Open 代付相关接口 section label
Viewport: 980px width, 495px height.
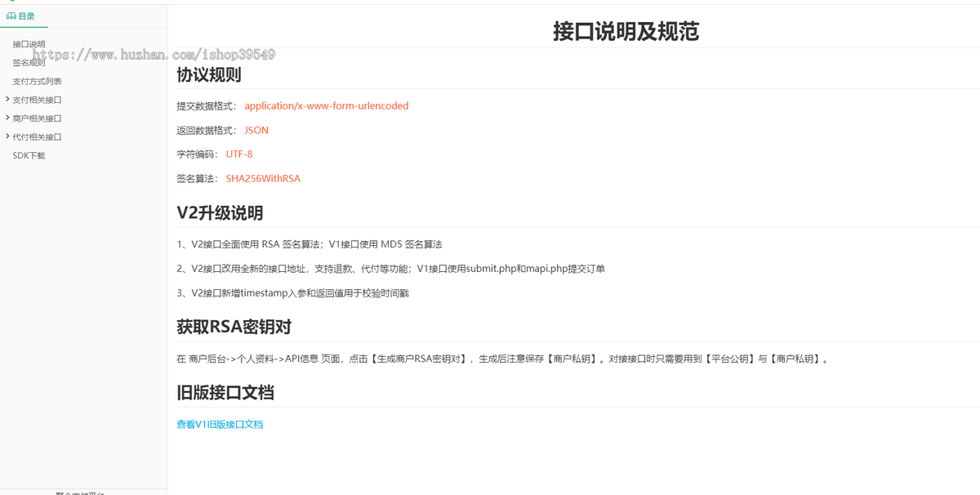[38, 137]
